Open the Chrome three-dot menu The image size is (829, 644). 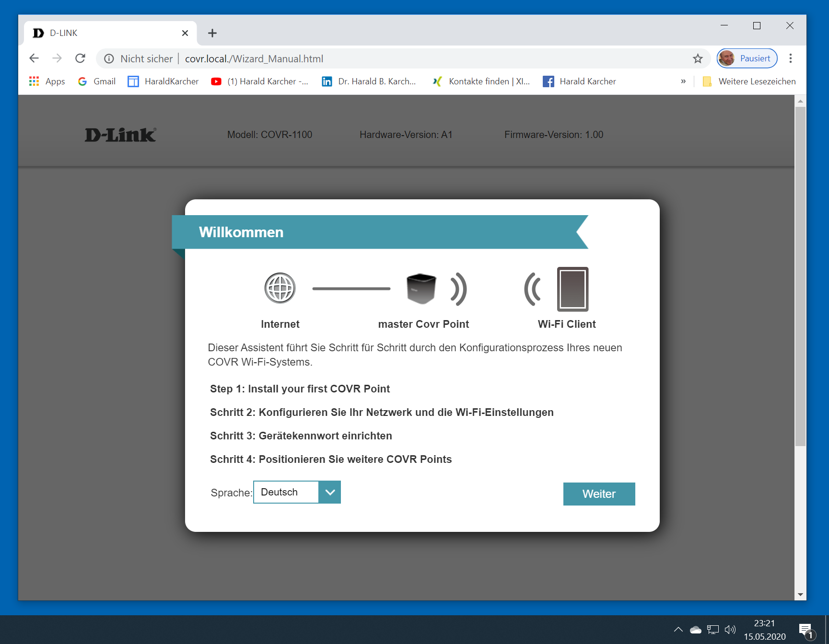(791, 58)
